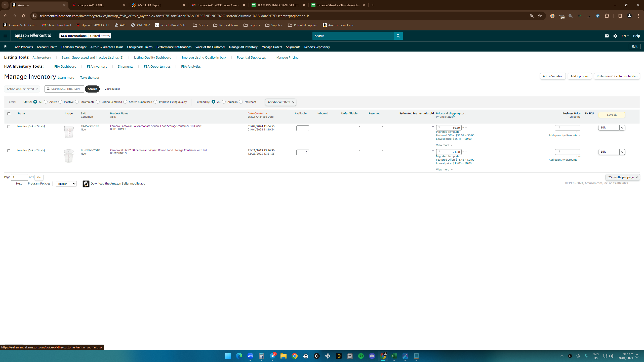The width and height of the screenshot is (644, 362).
Task: Open Discord from the taskbar
Action: tap(372, 356)
